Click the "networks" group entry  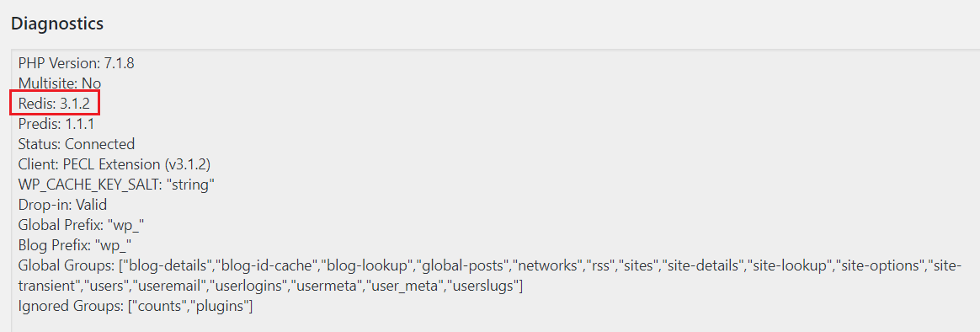pos(546,265)
